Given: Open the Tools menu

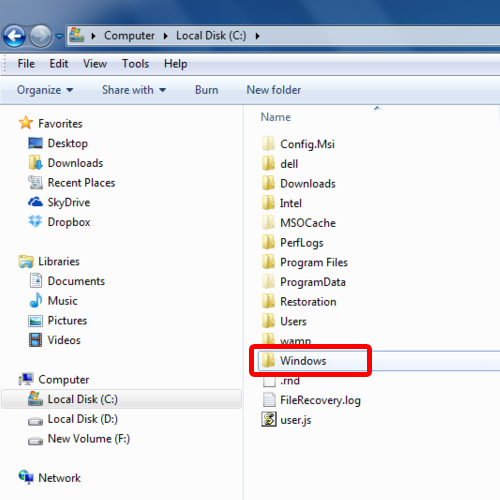Looking at the screenshot, I should pyautogui.click(x=135, y=63).
